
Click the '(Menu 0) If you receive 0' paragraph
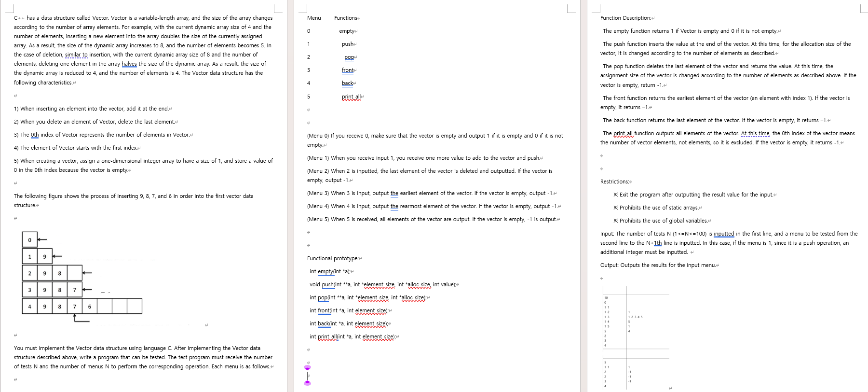point(435,140)
